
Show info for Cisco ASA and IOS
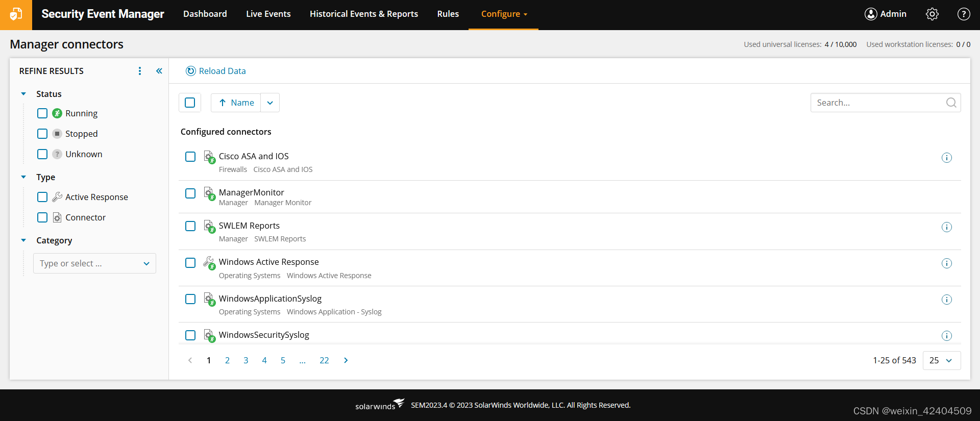946,158
